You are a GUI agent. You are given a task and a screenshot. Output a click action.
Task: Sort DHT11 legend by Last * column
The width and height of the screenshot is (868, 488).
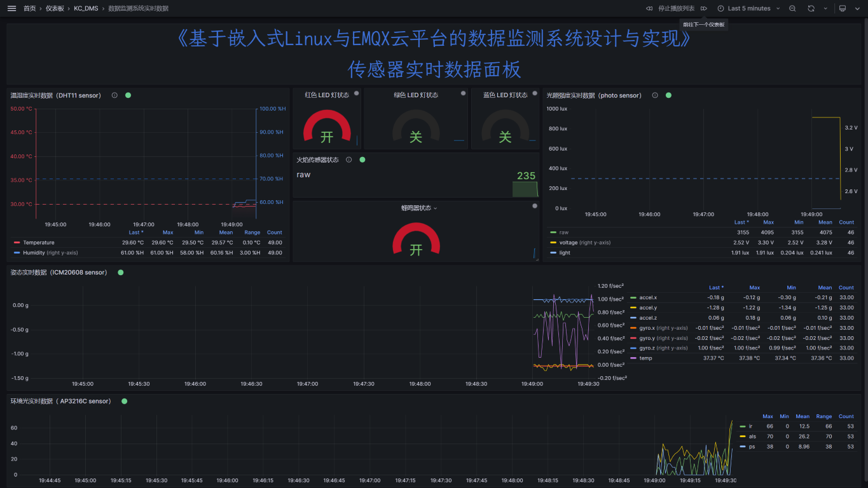click(135, 233)
